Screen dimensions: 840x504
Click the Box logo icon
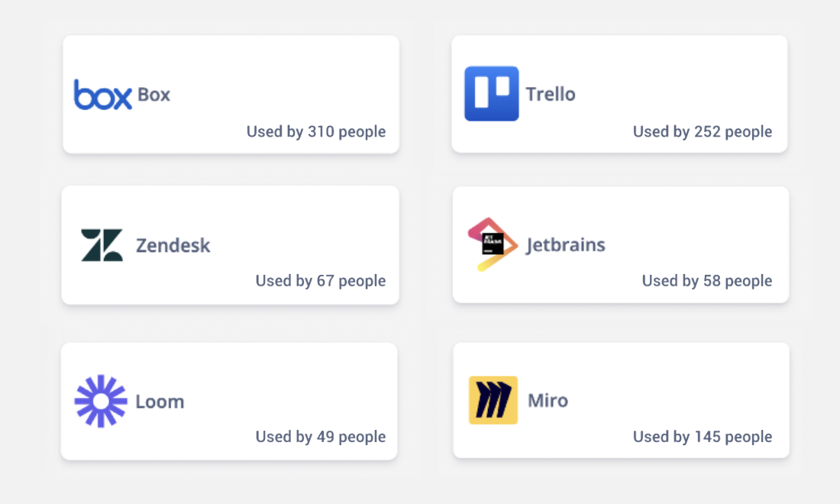pyautogui.click(x=102, y=95)
